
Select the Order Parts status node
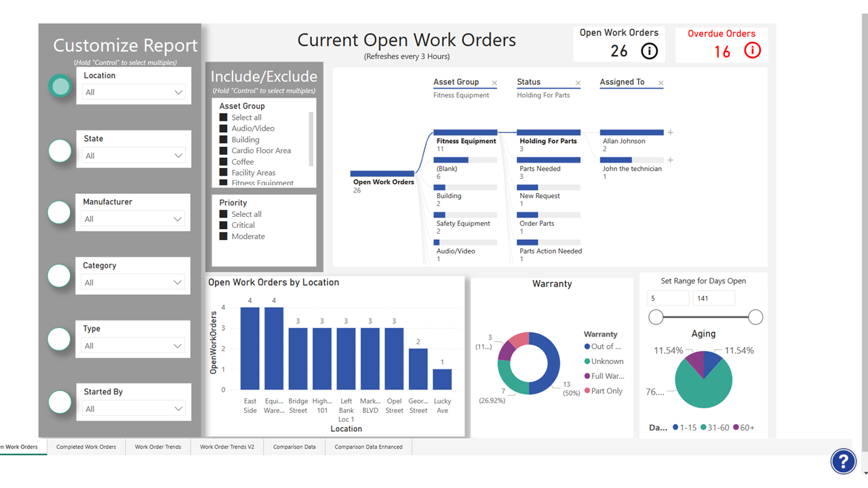549,223
